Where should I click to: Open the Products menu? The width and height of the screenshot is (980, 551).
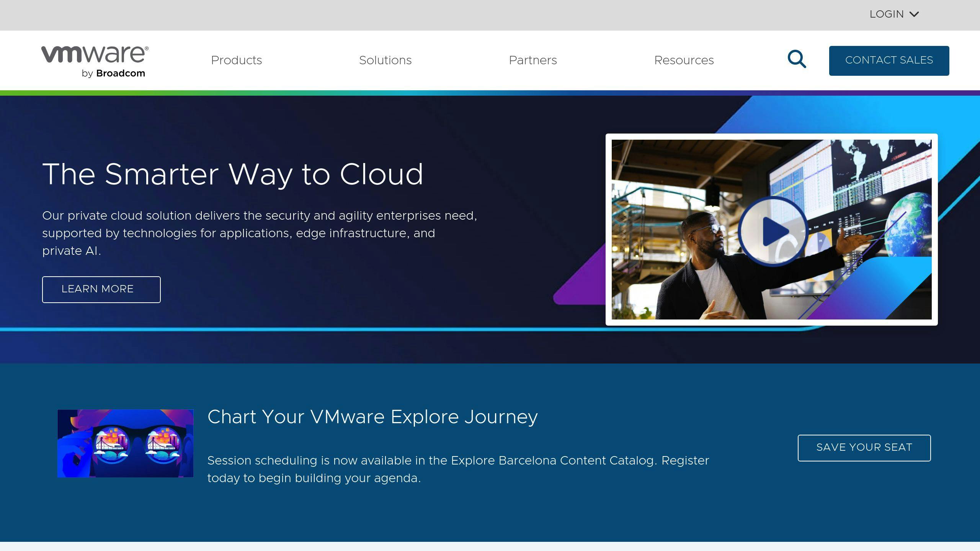tap(237, 60)
